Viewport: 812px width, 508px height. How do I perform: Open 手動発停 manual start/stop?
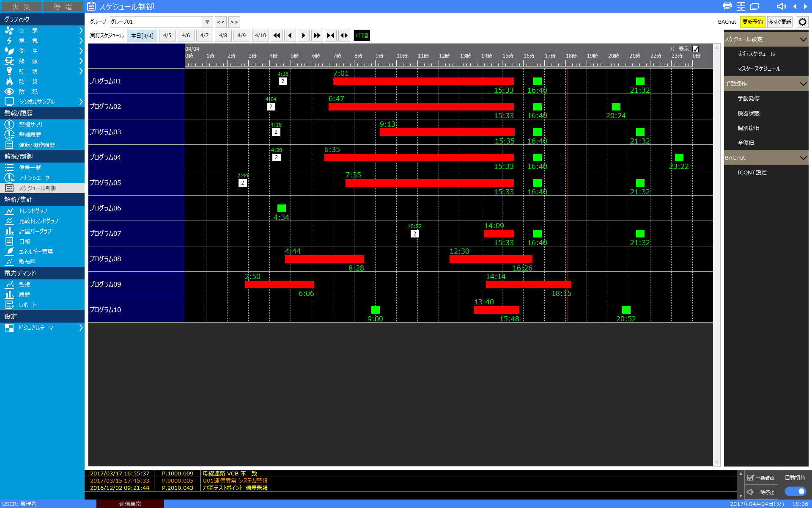749,98
